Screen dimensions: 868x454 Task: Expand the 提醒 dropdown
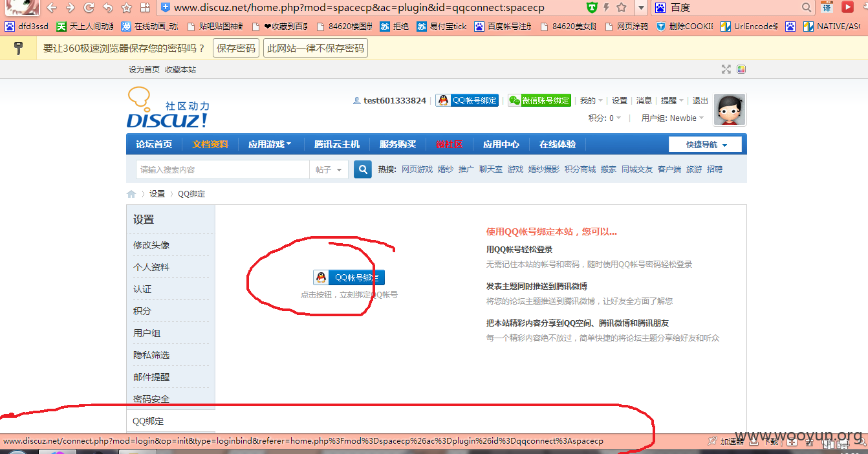pyautogui.click(x=672, y=100)
